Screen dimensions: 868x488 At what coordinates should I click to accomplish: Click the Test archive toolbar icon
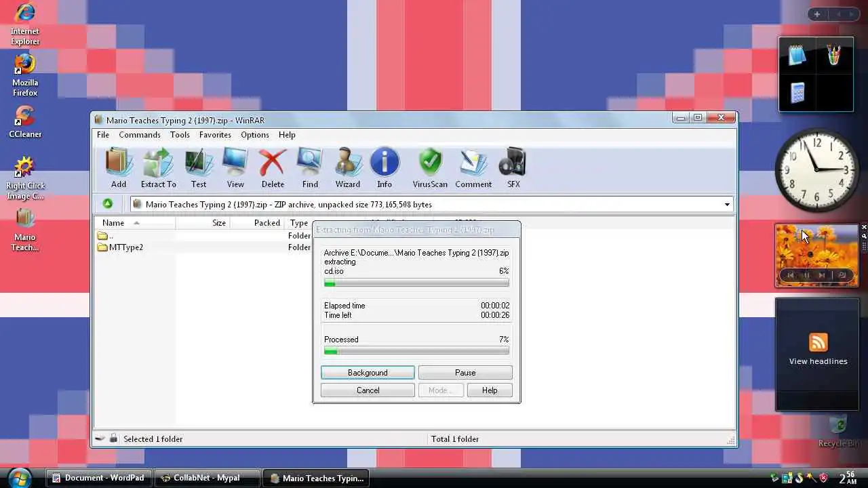pyautogui.click(x=199, y=167)
